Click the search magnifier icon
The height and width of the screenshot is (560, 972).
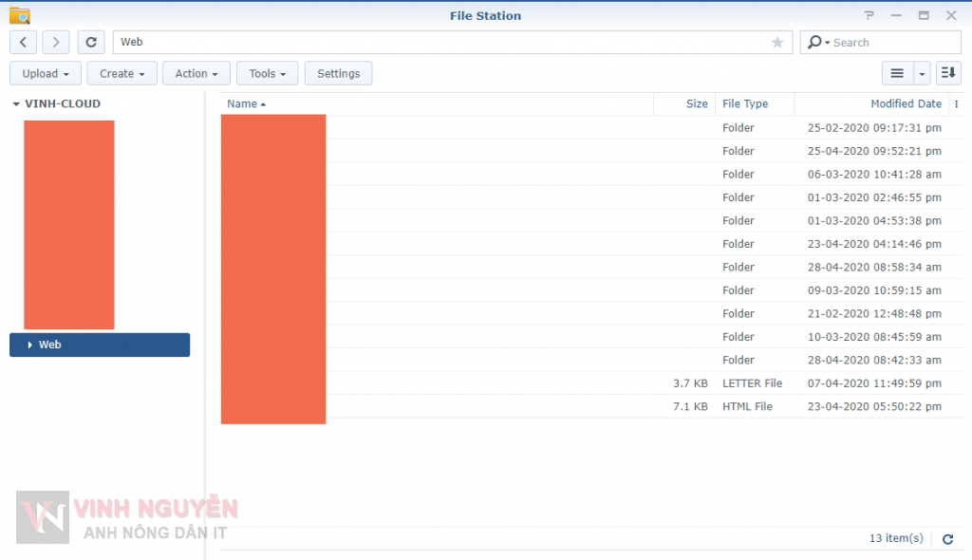(815, 42)
